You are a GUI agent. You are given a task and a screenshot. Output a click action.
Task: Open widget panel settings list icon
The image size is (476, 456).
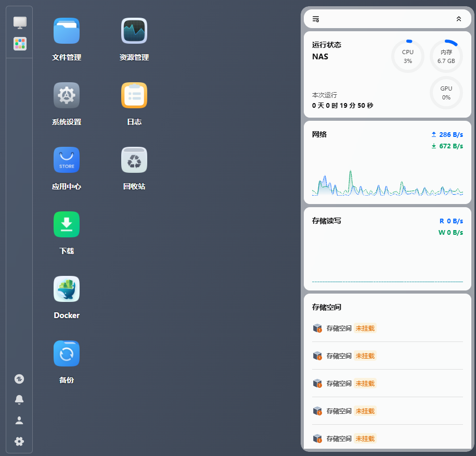coord(316,19)
